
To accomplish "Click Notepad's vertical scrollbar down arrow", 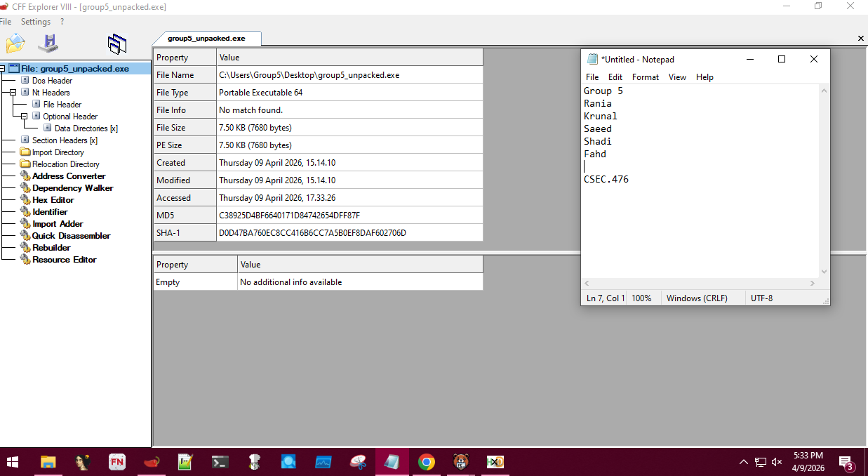I will click(824, 272).
